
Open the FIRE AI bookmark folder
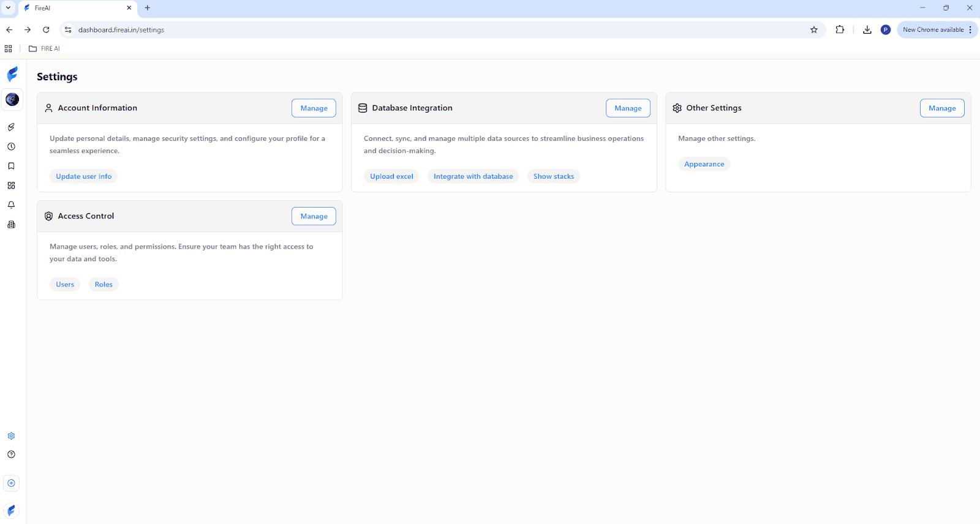(x=45, y=49)
